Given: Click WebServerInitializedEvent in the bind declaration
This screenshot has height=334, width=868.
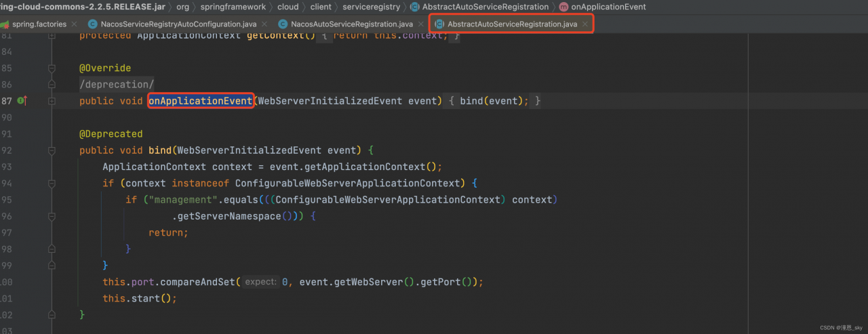Looking at the screenshot, I should pyautogui.click(x=250, y=150).
